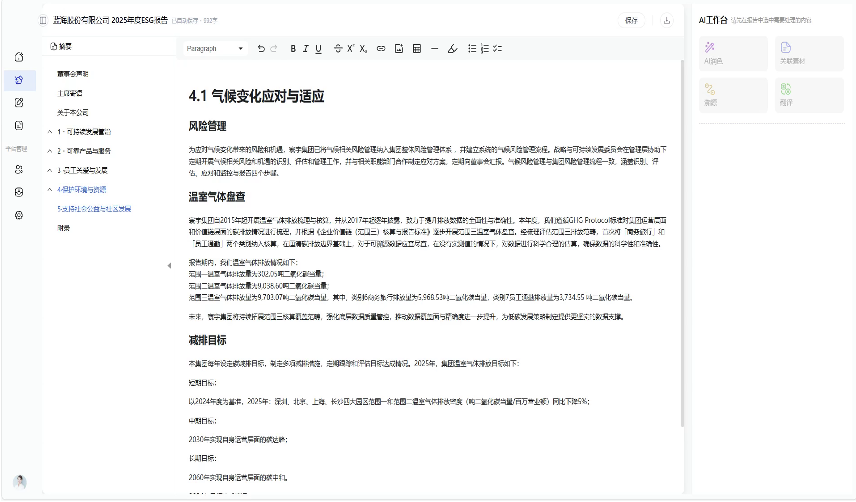Open the user management icon in sidebar
Viewport: 856px width, 502px height.
[19, 170]
